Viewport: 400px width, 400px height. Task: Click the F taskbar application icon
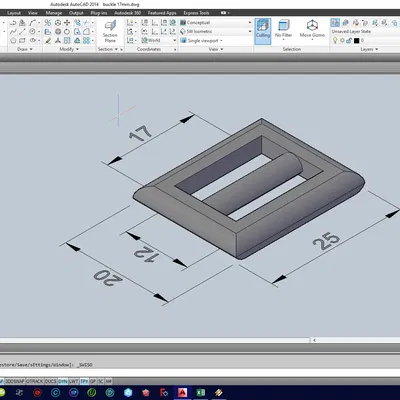pyautogui.click(x=164, y=392)
